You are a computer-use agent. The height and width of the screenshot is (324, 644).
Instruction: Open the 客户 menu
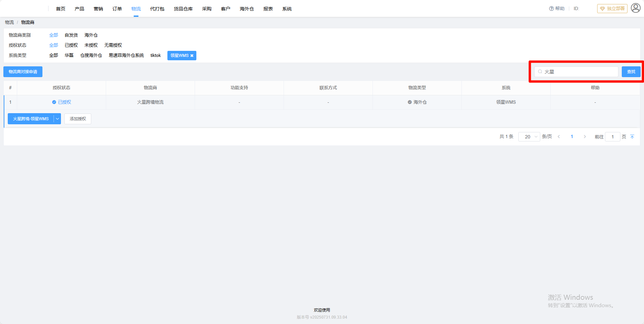[226, 9]
